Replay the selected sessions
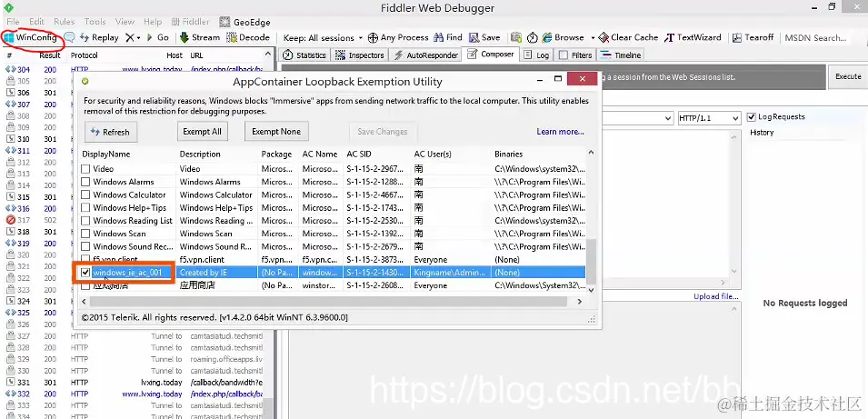The height and width of the screenshot is (419, 868). click(x=100, y=37)
